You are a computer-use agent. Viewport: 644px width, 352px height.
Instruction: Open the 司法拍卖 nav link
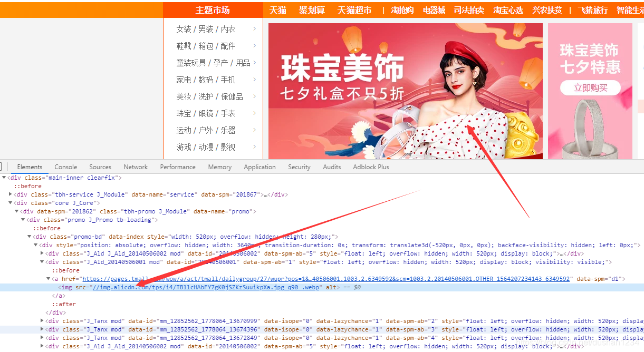pos(469,10)
